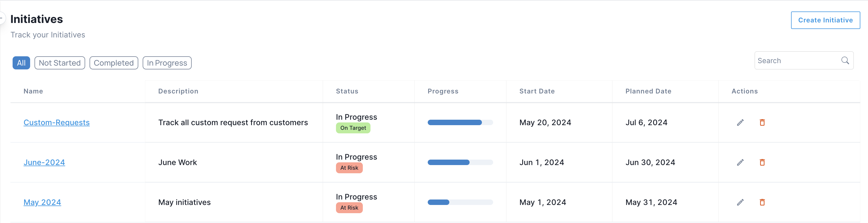Image resolution: width=868 pixels, height=223 pixels.
Task: Click the pencil icon for June-2024
Action: coord(740,162)
